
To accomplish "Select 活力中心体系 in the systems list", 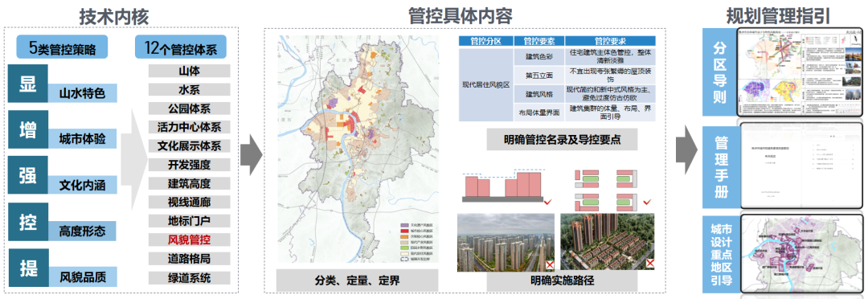I will 190,127.
